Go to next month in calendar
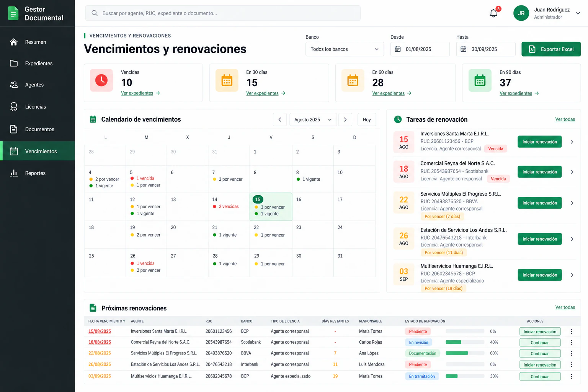 345,119
